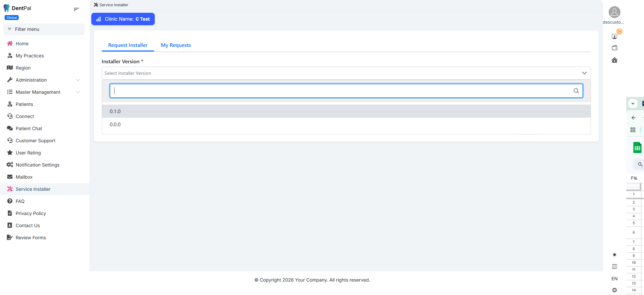Select the Request Installer tab

coord(128,45)
